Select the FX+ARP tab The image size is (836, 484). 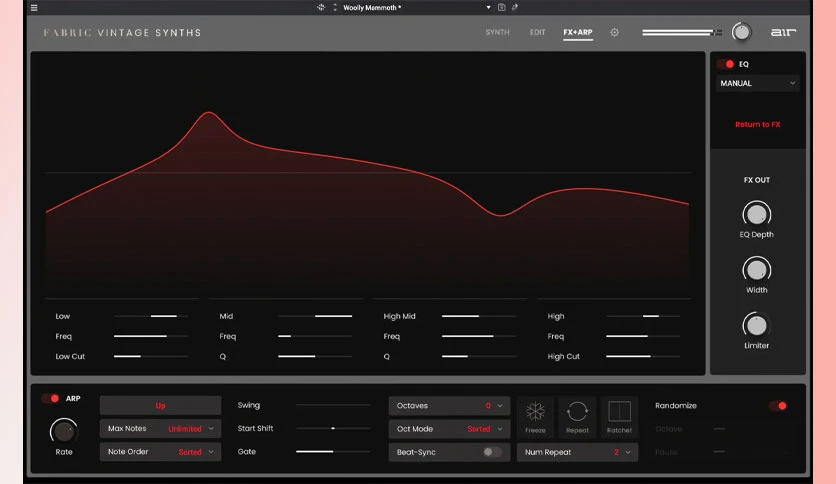(578, 33)
